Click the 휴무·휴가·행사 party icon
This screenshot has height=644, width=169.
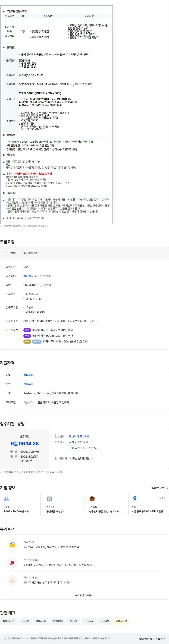12,563
